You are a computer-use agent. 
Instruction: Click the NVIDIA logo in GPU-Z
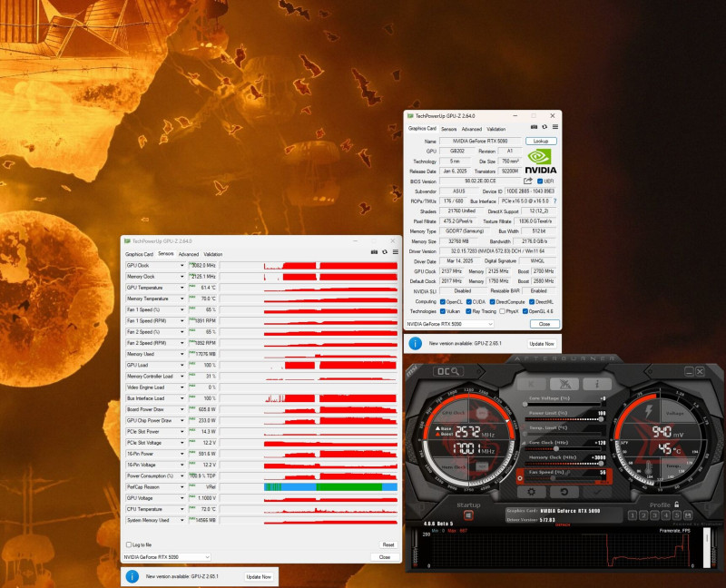tap(540, 162)
